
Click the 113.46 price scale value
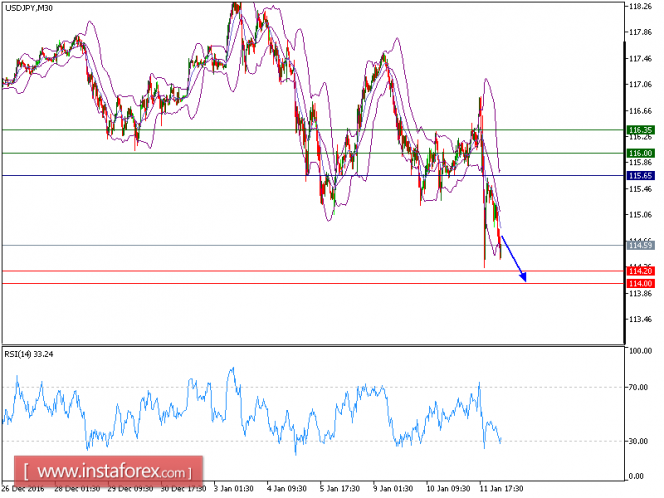click(x=640, y=319)
